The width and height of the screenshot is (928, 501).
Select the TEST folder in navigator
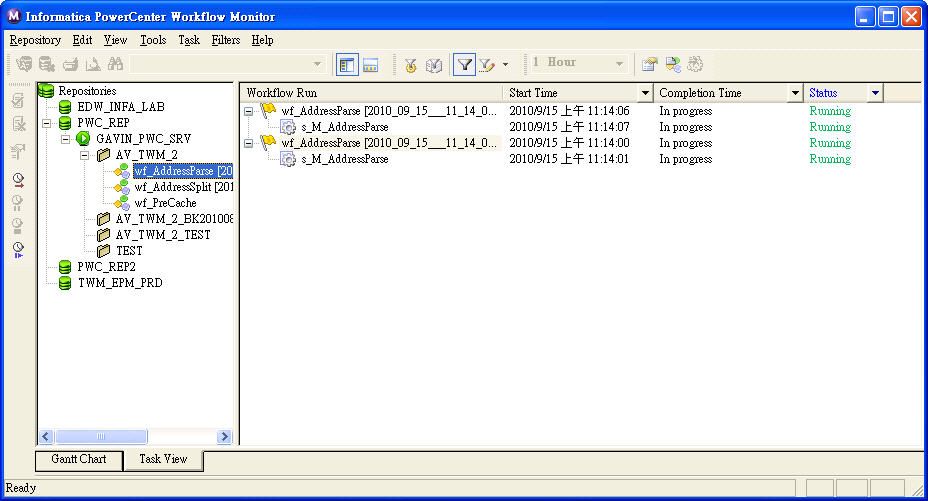tap(129, 251)
